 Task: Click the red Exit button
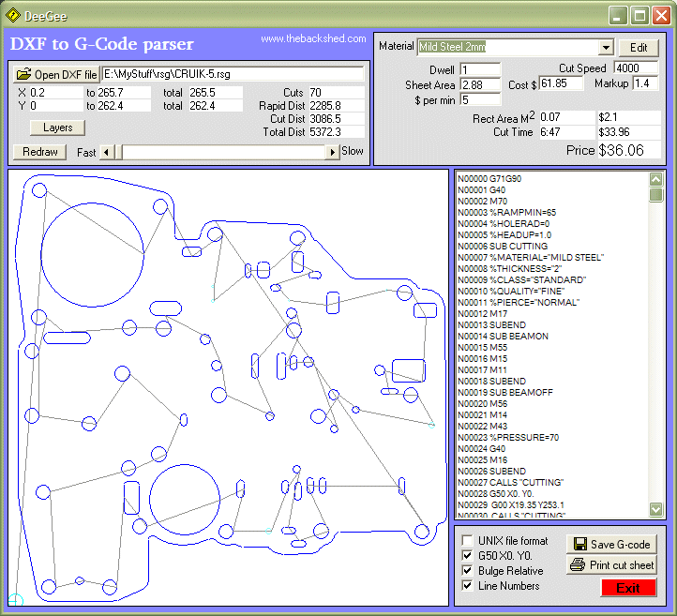628,588
